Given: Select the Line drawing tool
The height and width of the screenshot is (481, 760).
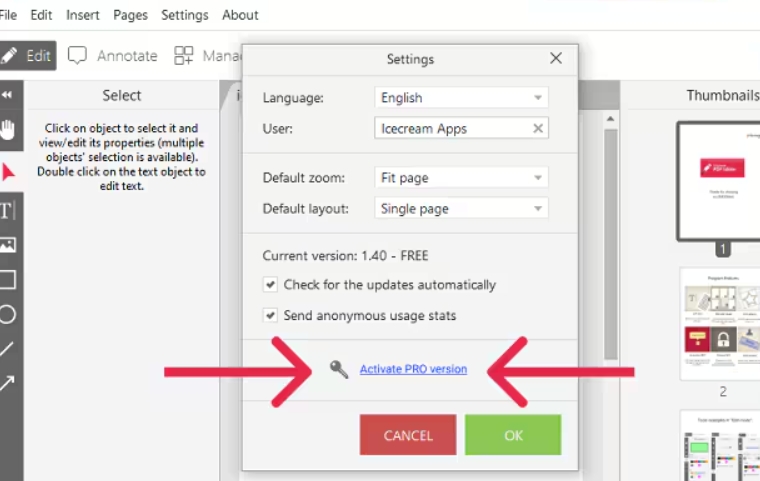Looking at the screenshot, I should pos(7,349).
